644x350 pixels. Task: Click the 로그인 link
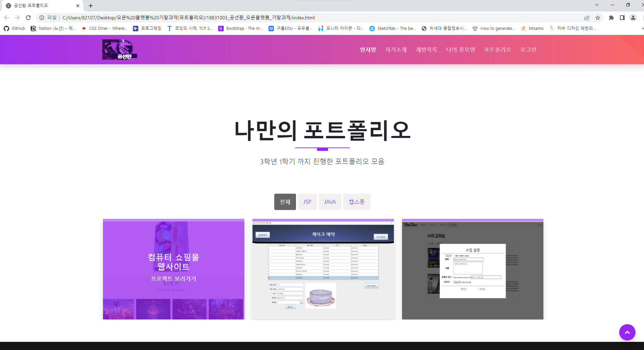tap(528, 49)
